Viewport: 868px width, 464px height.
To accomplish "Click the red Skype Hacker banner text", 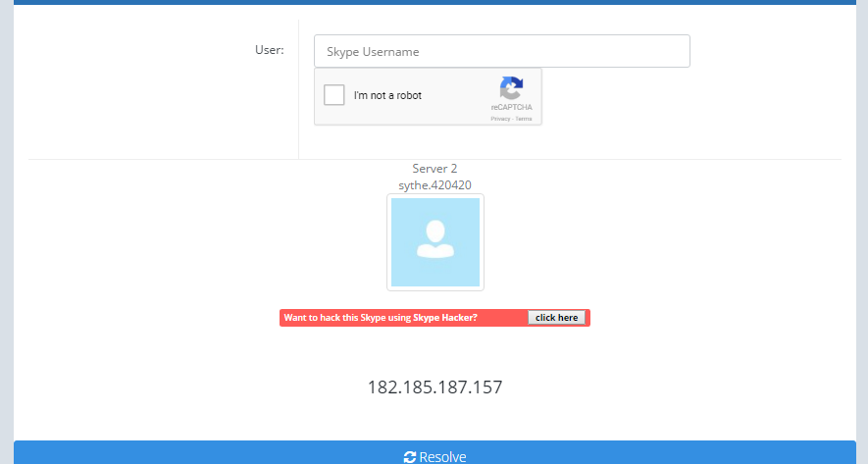I will 381,318.
